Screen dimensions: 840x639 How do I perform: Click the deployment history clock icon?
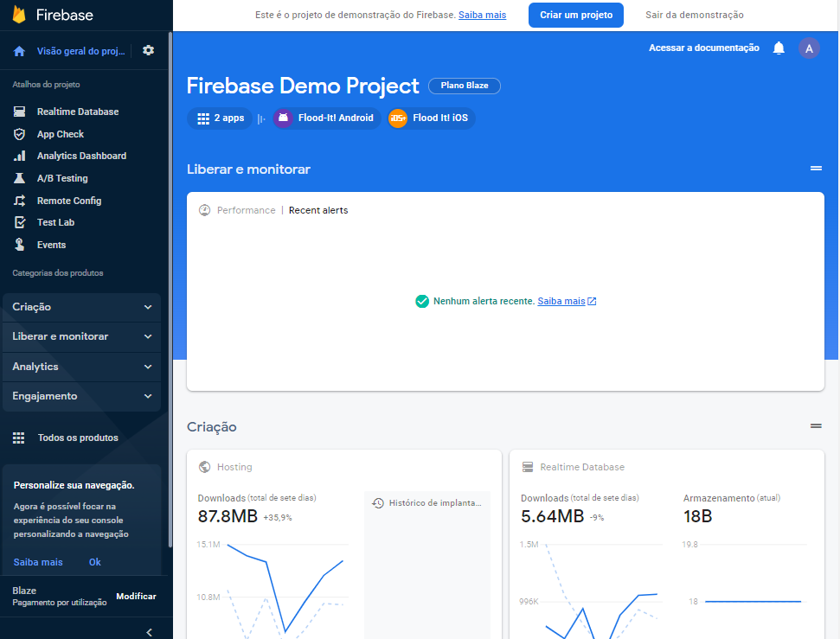coord(378,503)
